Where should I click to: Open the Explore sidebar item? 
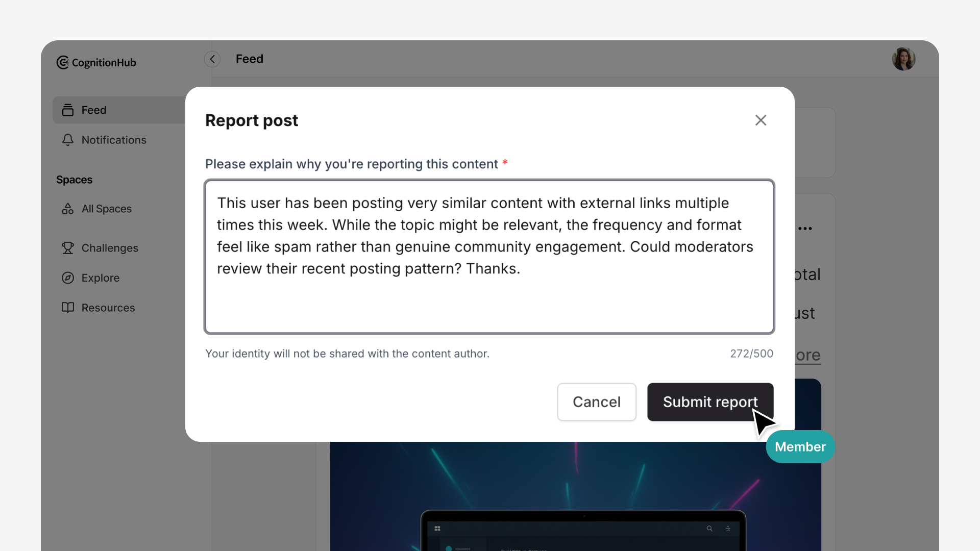pyautogui.click(x=101, y=278)
